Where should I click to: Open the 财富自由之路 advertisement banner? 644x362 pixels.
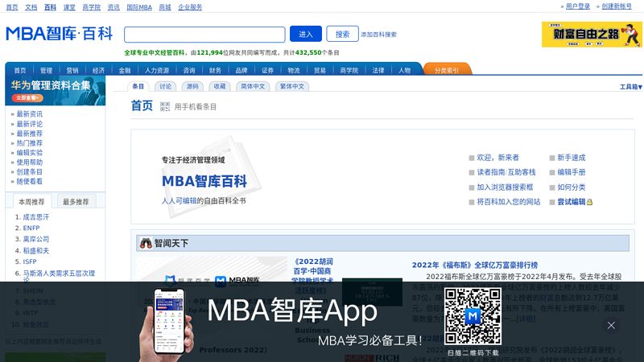pos(592,35)
